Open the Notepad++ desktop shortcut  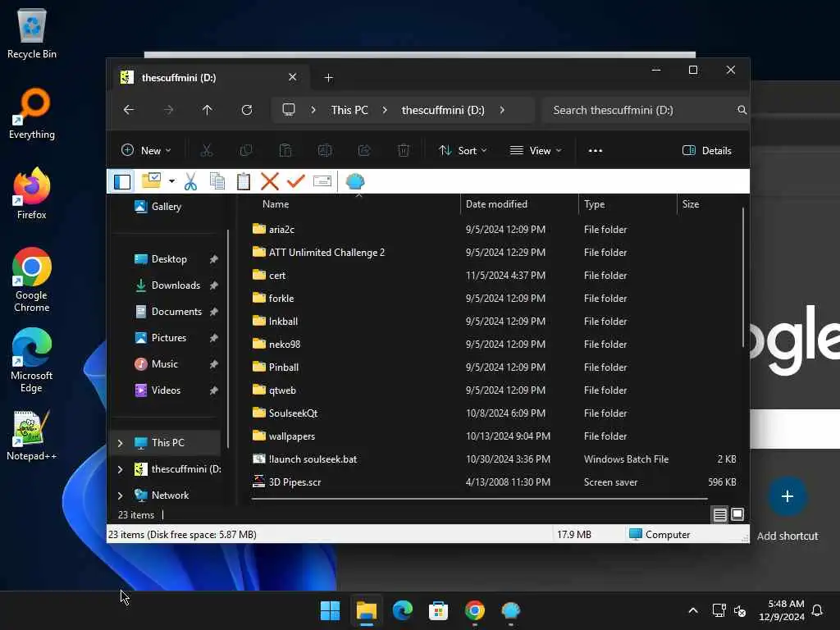coord(31,436)
